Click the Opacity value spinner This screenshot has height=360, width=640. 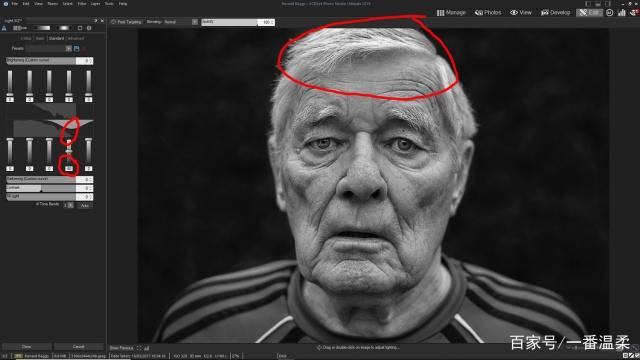click(267, 22)
